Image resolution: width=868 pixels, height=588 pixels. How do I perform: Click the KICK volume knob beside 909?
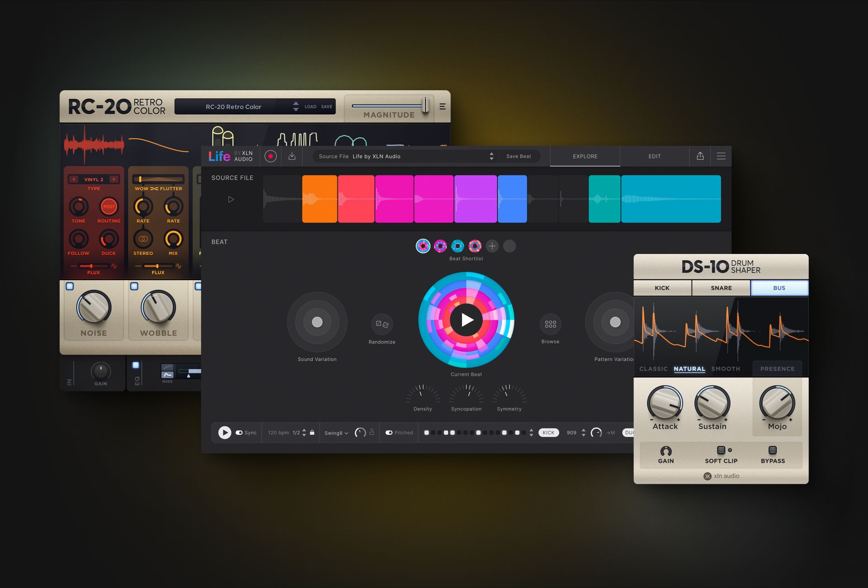click(x=596, y=433)
